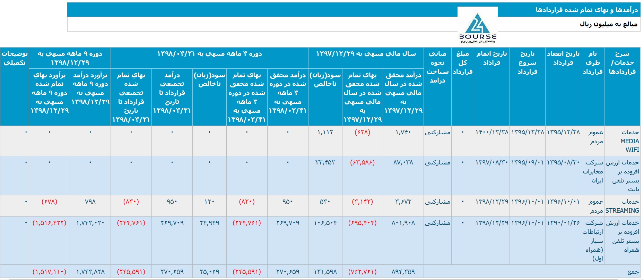Select the شرح خدمات/قراردادها column header

[x=622, y=63]
